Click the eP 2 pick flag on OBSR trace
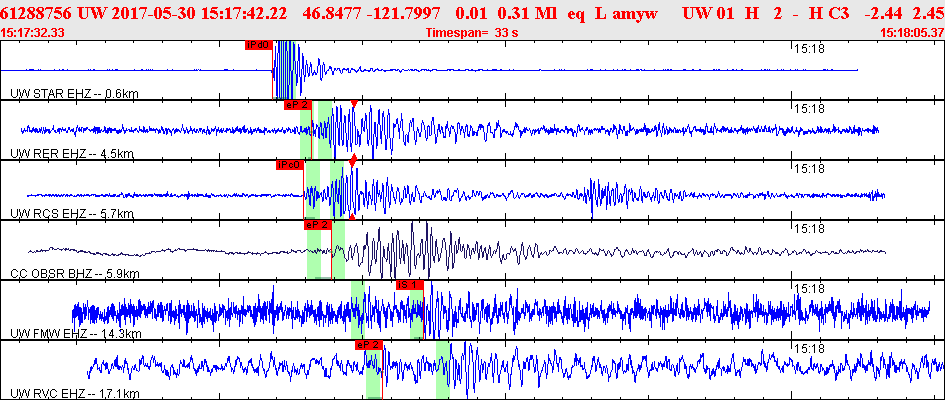This screenshot has width=945, height=400. pos(317,225)
